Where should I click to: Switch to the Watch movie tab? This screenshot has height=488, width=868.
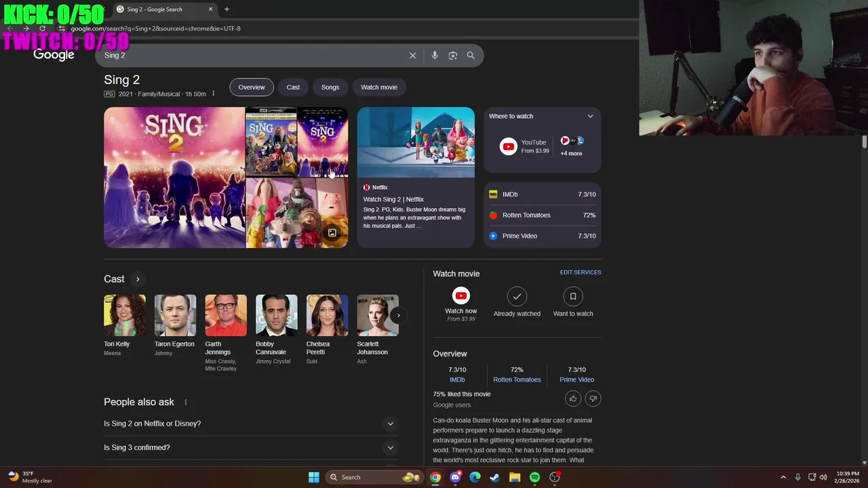379,87
